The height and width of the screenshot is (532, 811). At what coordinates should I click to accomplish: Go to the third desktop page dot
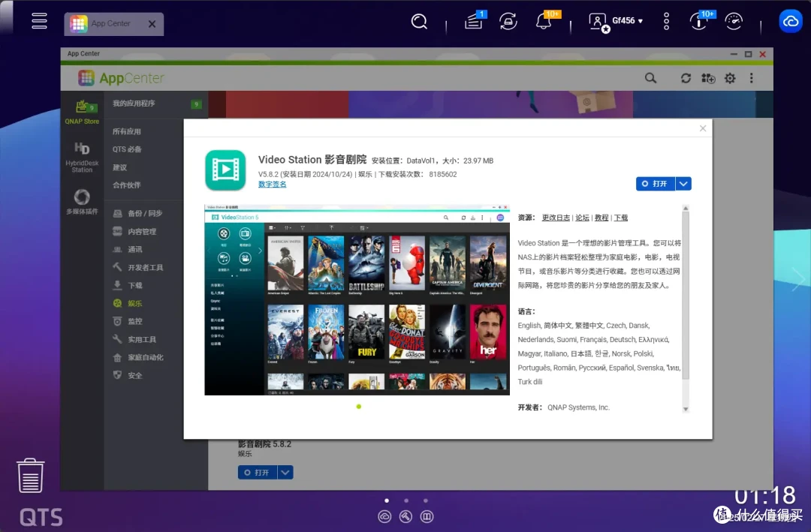point(426,500)
